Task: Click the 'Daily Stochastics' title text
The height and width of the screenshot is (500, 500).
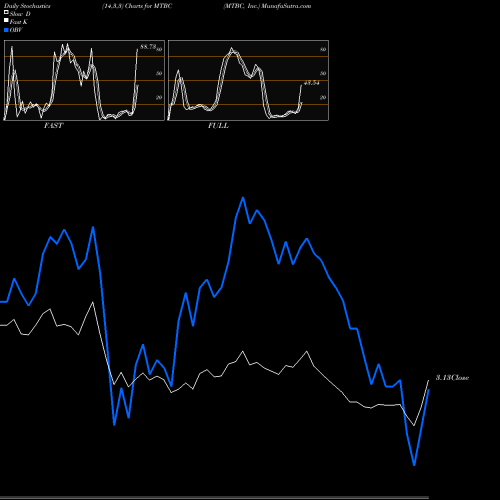Action: pyautogui.click(x=27, y=6)
